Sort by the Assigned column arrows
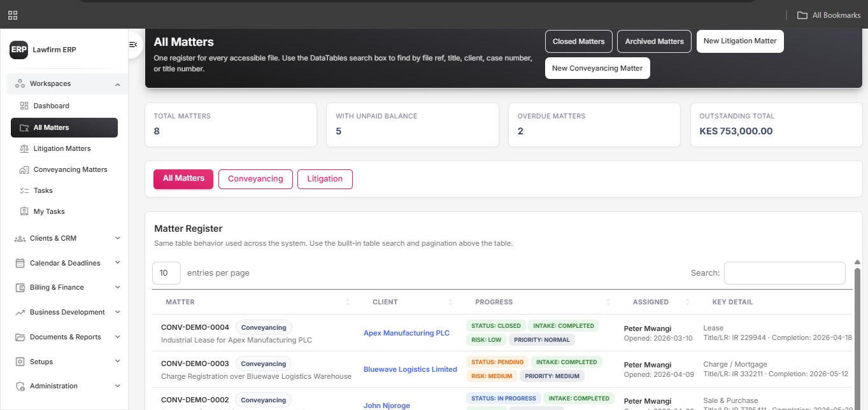This screenshot has height=410, width=868. 688,302
